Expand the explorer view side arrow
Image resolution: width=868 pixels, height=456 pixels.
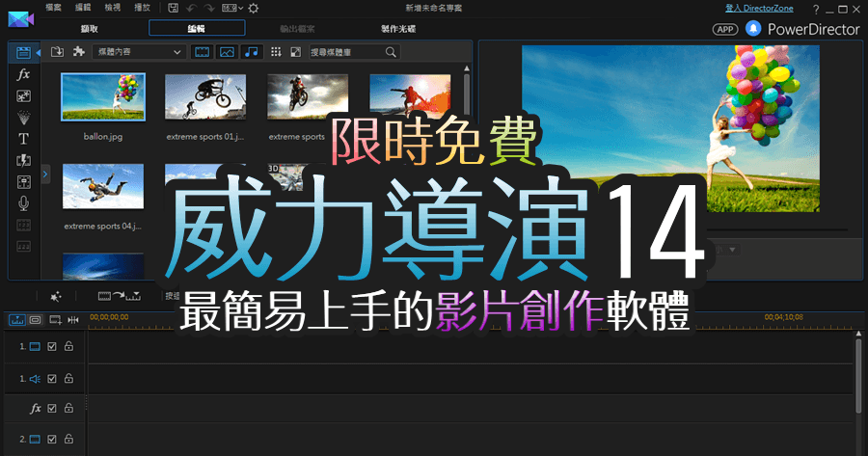[45, 174]
